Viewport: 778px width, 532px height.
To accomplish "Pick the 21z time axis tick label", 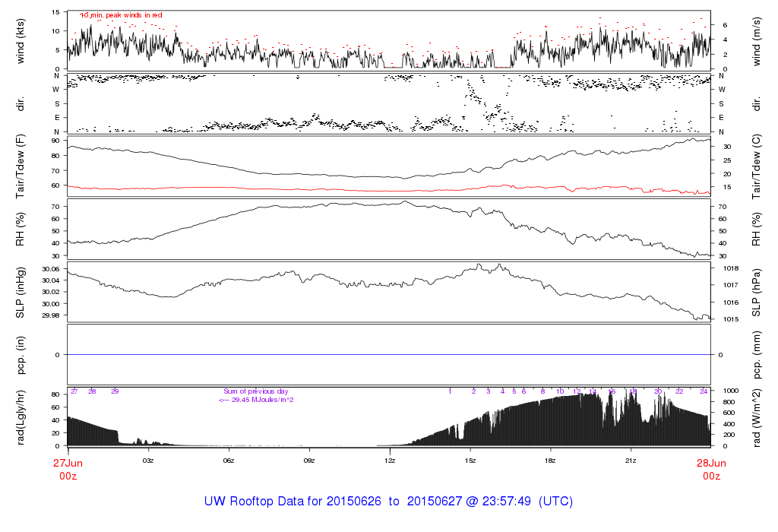I will coord(631,461).
